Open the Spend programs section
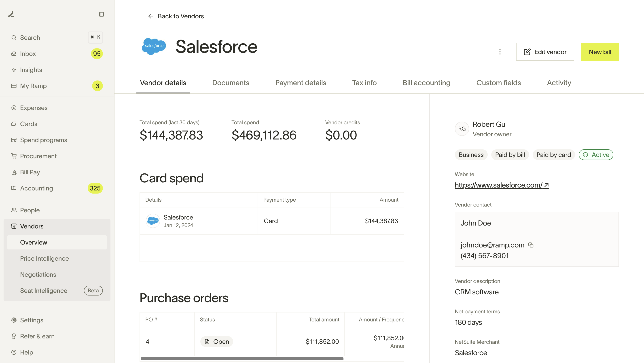This screenshot has width=644, height=363. [x=43, y=140]
